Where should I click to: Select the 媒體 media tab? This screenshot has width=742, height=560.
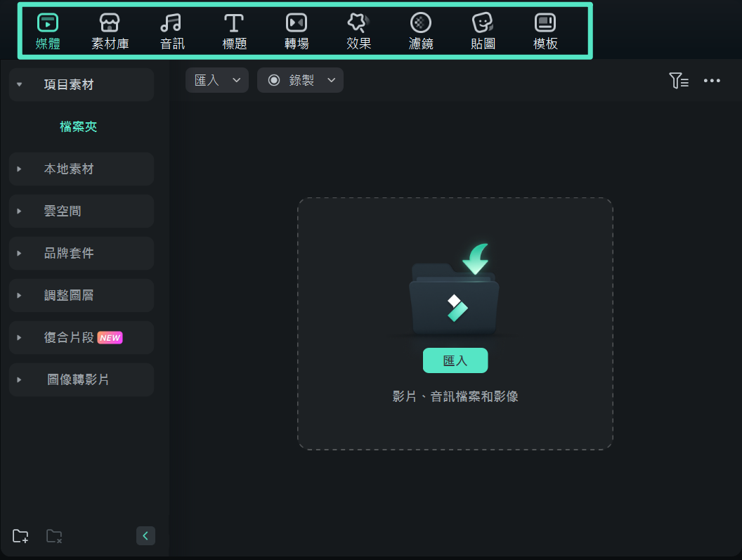click(48, 32)
